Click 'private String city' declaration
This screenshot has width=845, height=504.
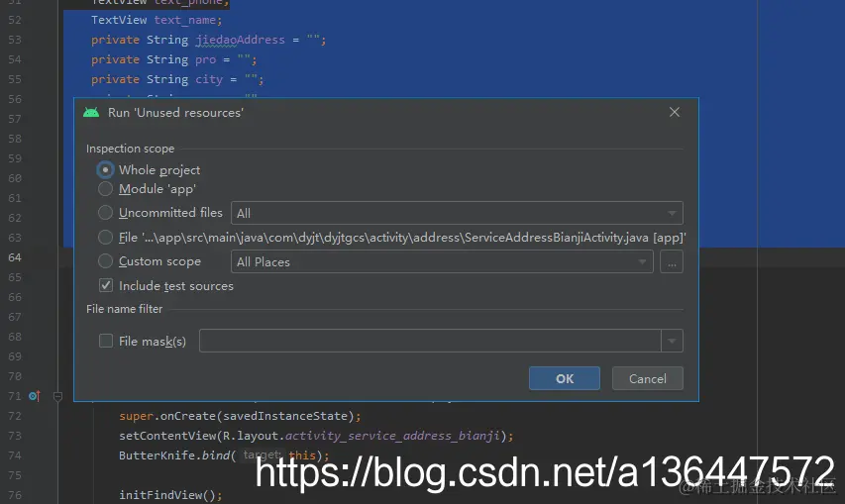coord(157,79)
